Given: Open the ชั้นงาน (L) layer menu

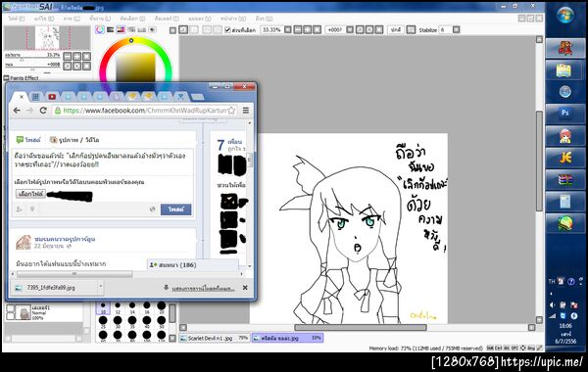Looking at the screenshot, I should tap(99, 18).
